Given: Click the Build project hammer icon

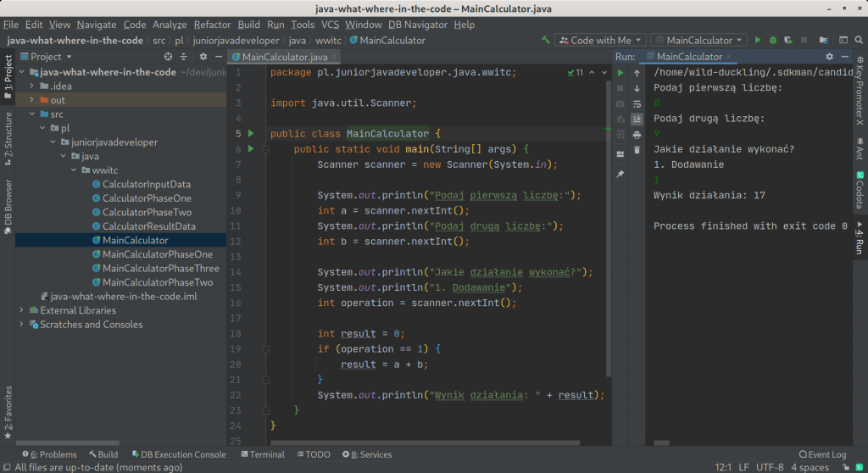Looking at the screenshot, I should coord(545,40).
